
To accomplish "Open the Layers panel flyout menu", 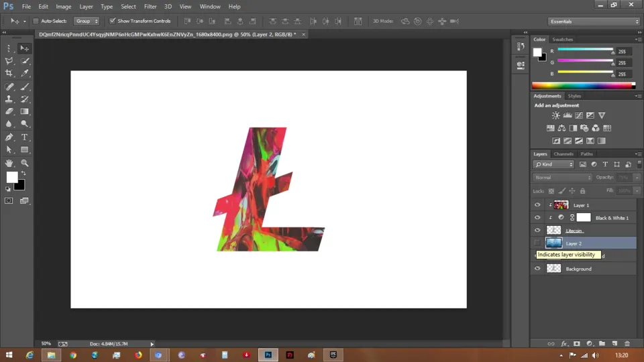I will tap(638, 154).
